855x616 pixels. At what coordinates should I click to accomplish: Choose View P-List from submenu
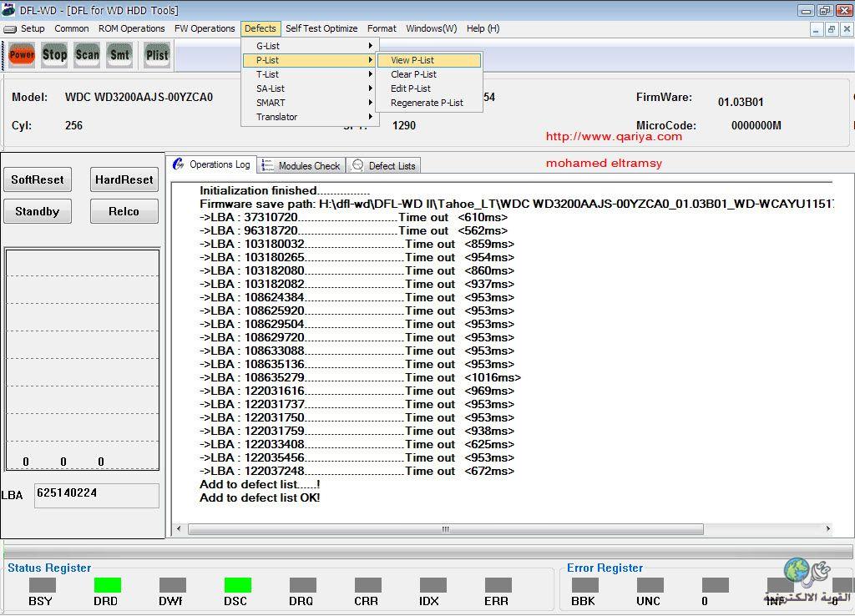pos(429,60)
